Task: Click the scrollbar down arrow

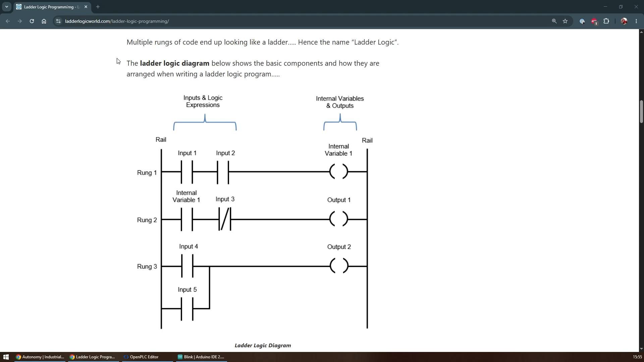Action: pyautogui.click(x=641, y=349)
